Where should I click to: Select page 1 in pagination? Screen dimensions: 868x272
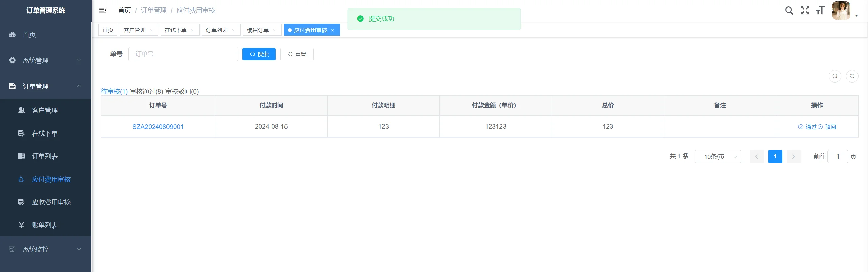[x=775, y=157]
